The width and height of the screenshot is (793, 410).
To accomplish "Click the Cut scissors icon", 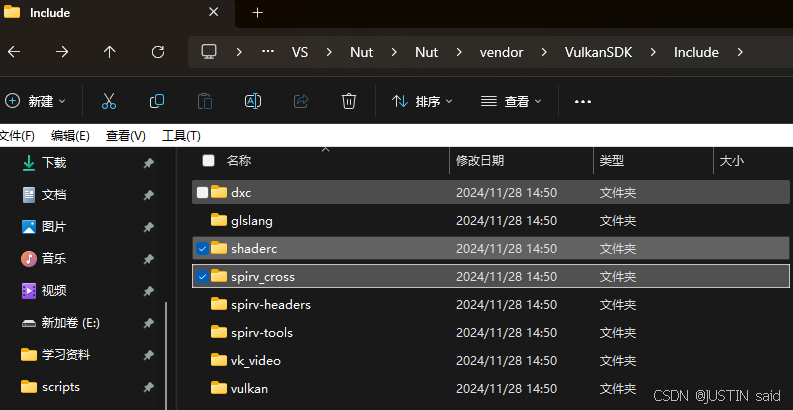I will click(x=109, y=101).
